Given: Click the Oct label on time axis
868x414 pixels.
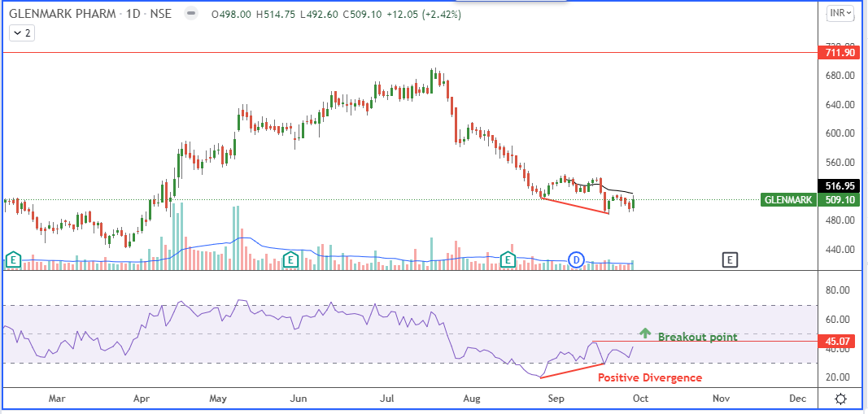Looking at the screenshot, I should [640, 398].
